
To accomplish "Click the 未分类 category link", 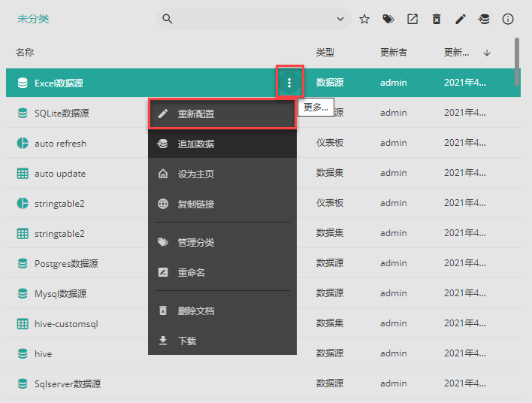I will (33, 19).
